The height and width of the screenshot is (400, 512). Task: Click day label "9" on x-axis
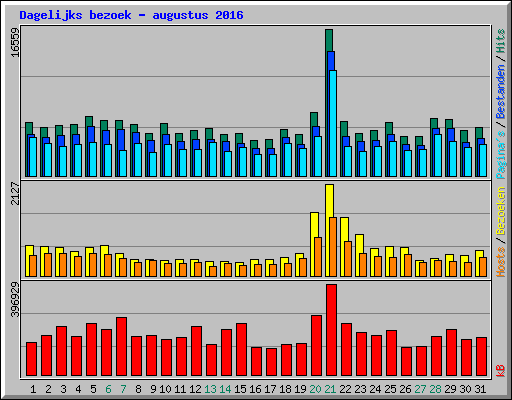click(153, 389)
